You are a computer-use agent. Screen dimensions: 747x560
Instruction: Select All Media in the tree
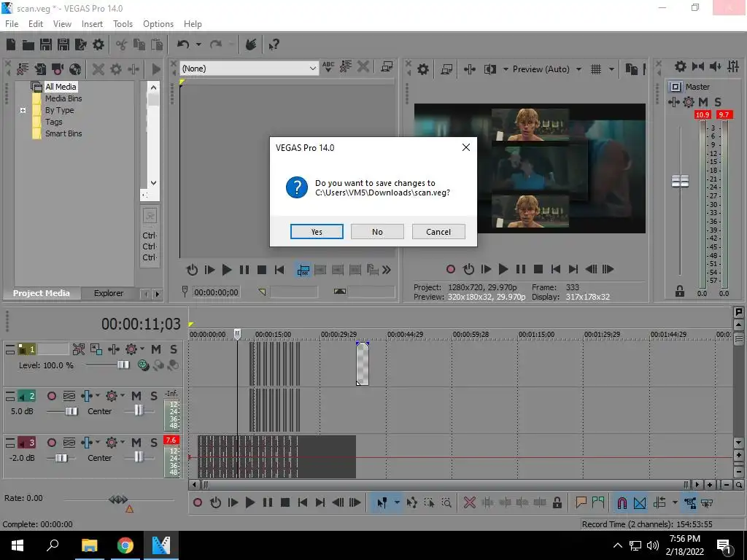[x=61, y=87]
